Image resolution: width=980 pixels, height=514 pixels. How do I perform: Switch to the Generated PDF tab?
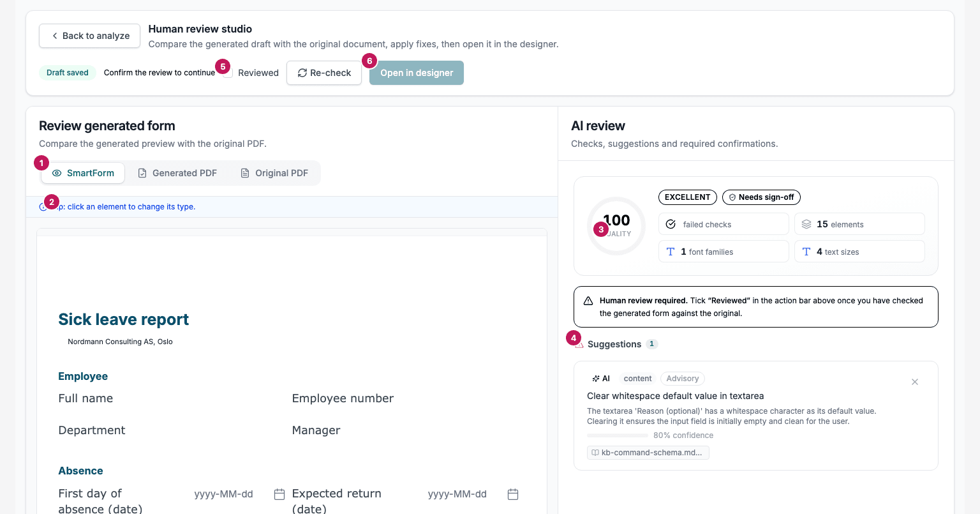pyautogui.click(x=177, y=173)
